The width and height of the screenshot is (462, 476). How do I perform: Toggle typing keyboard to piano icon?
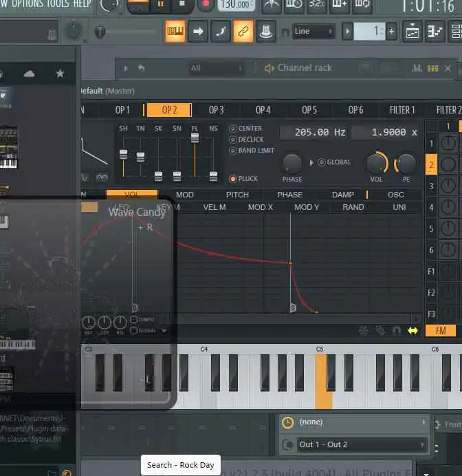pyautogui.click(x=175, y=31)
